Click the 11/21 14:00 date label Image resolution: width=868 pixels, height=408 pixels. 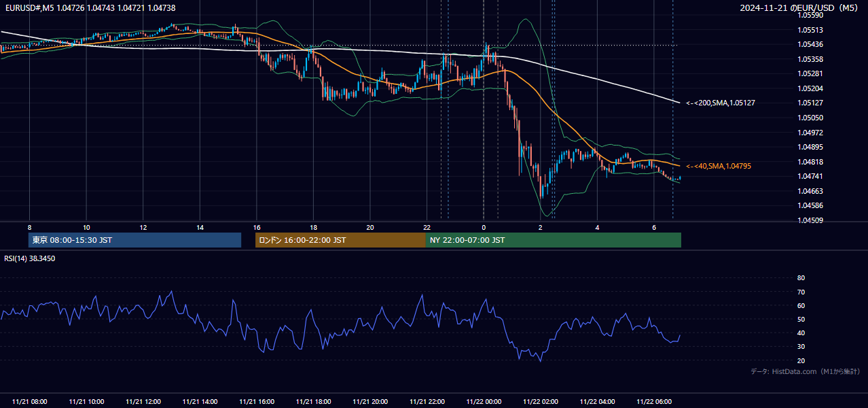coord(200,402)
